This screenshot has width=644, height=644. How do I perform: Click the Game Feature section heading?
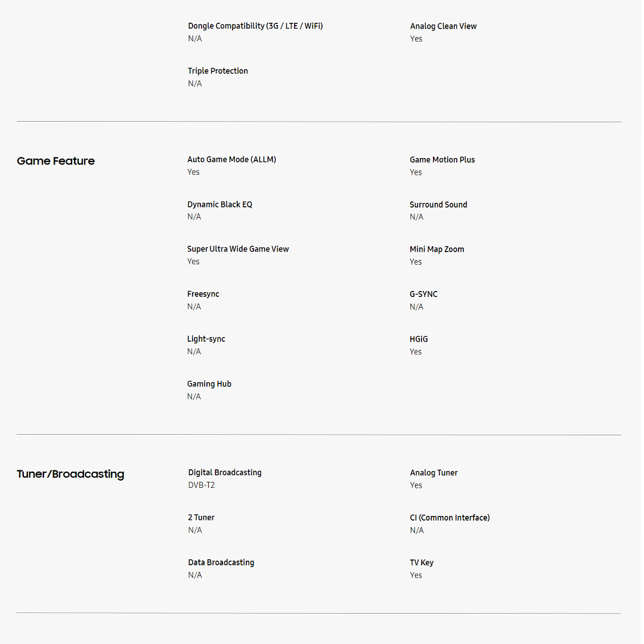(55, 161)
